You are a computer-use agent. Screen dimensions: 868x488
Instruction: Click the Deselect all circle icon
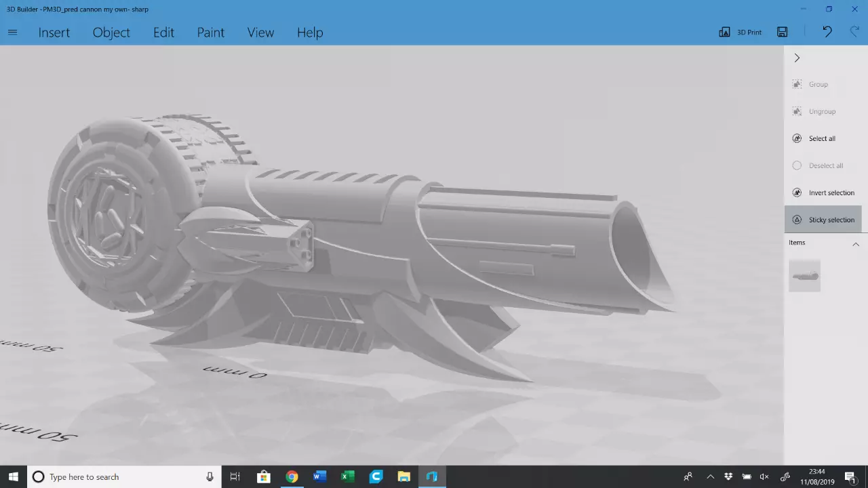pyautogui.click(x=797, y=165)
